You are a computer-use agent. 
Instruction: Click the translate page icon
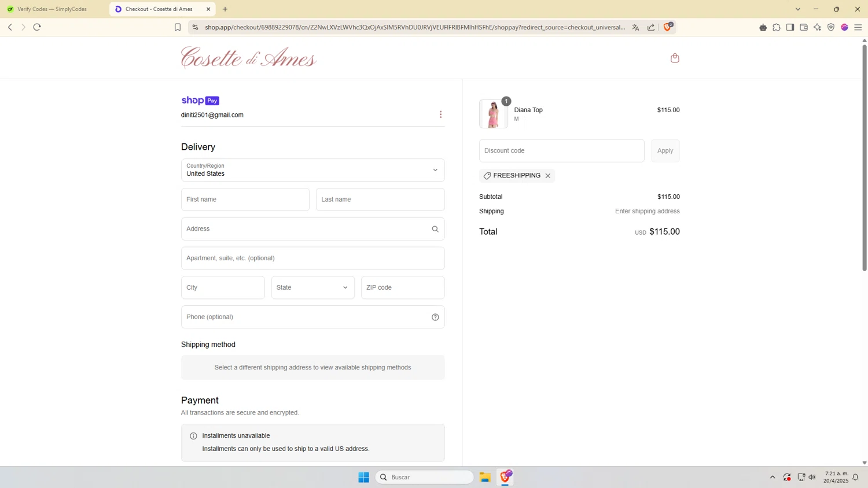pyautogui.click(x=635, y=27)
